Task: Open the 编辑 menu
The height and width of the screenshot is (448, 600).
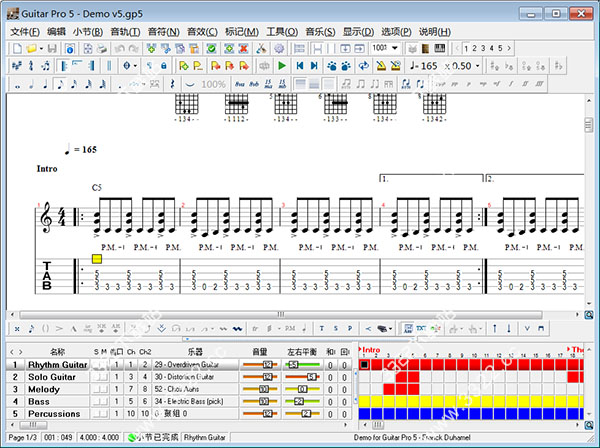Action: pyautogui.click(x=56, y=32)
